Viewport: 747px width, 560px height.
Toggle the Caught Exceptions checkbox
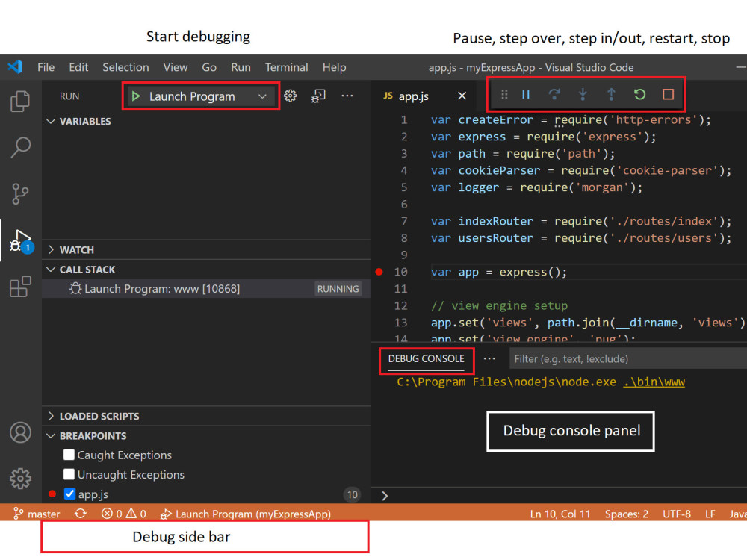coord(69,455)
